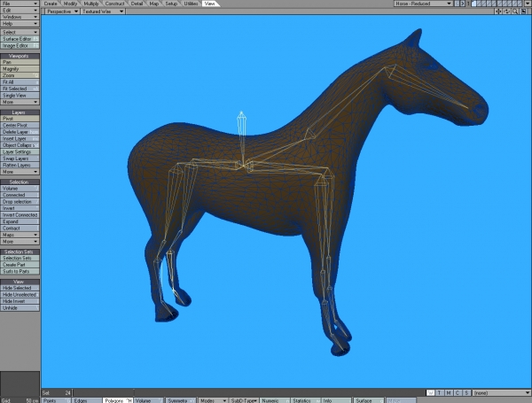This screenshot has height=403, width=532.
Task: Switch to the Modify tab
Action: tap(71, 4)
